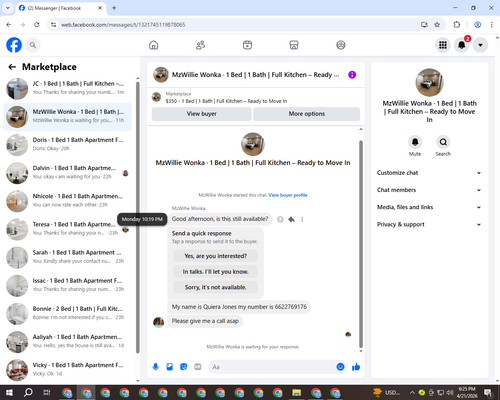Choose a GIF icon

pyautogui.click(x=198, y=367)
